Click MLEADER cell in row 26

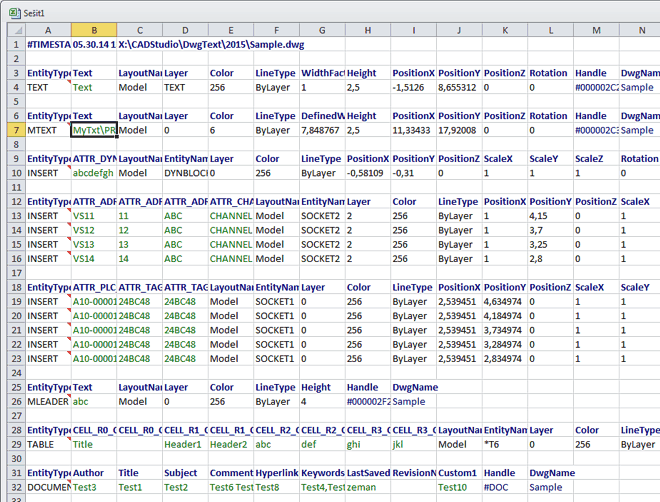[48, 401]
